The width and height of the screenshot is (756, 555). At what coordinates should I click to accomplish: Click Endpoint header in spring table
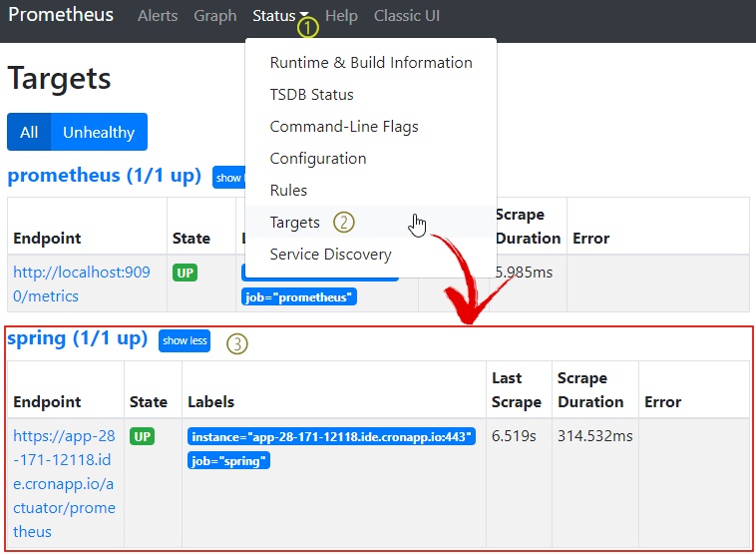point(47,402)
